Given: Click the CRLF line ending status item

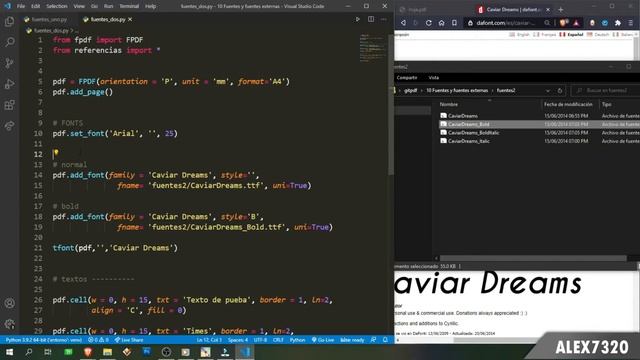Looking at the screenshot, I should [278, 340].
